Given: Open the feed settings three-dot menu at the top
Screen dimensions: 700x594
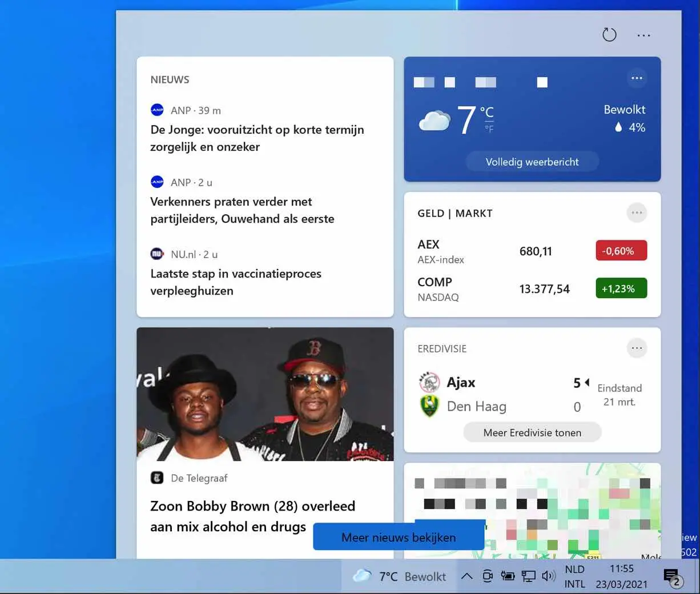Looking at the screenshot, I should 643,35.
